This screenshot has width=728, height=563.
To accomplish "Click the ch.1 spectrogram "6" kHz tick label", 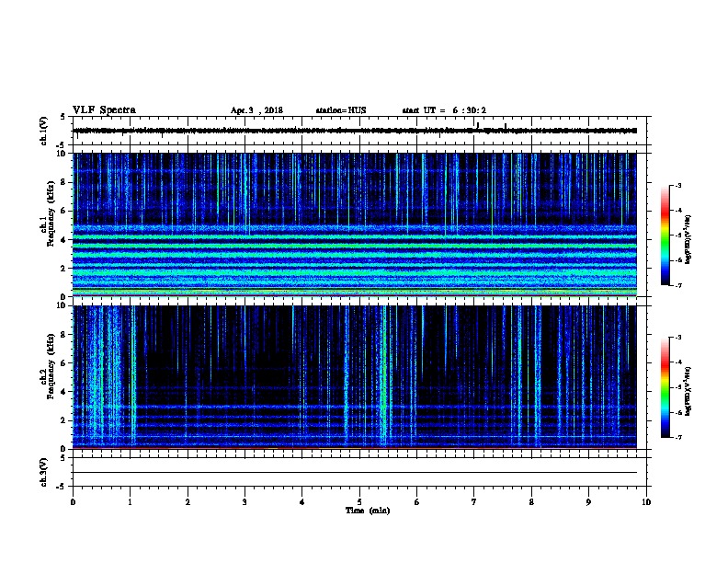I will 63,211.
